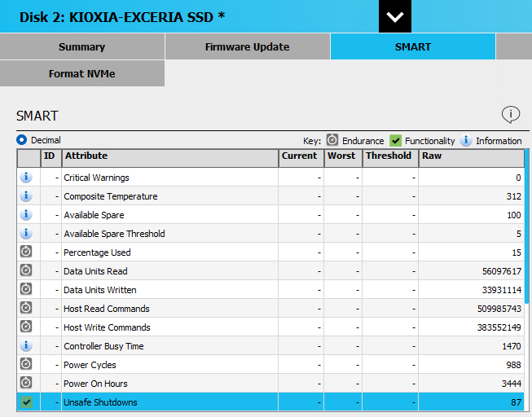The width and height of the screenshot is (532, 417).
Task: Select the Data Units Read attribute
Action: 95,271
